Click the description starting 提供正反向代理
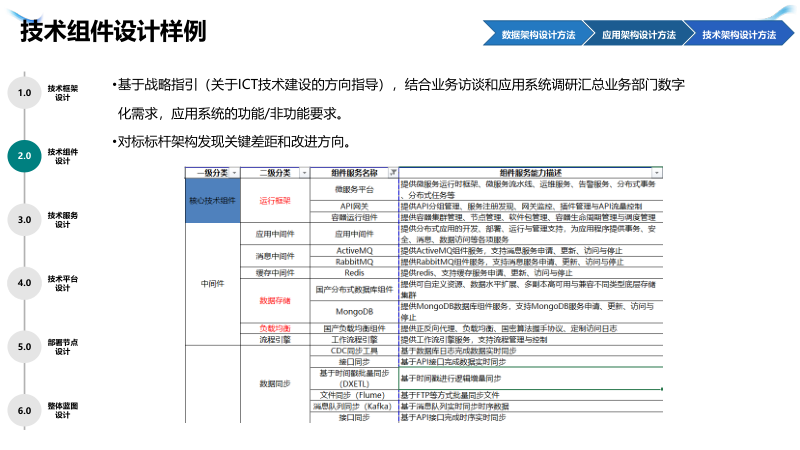Screen dimensions: 800x450 (x=509, y=329)
